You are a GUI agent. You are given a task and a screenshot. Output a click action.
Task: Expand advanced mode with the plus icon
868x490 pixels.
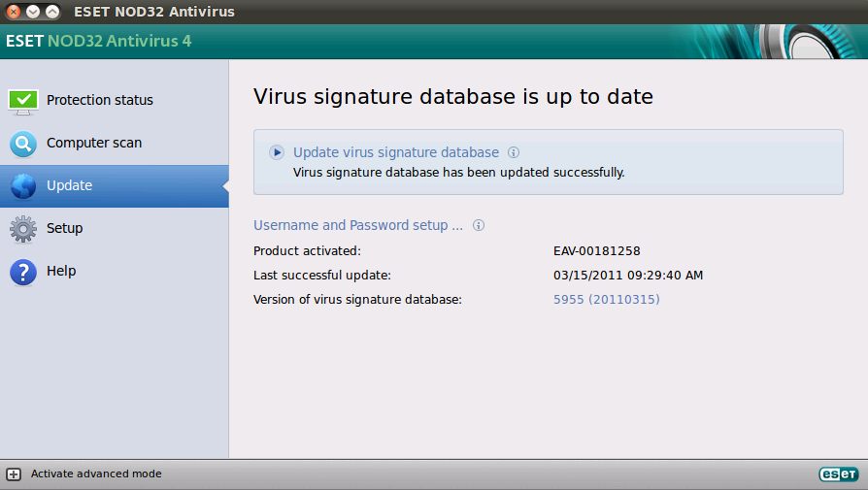(14, 474)
